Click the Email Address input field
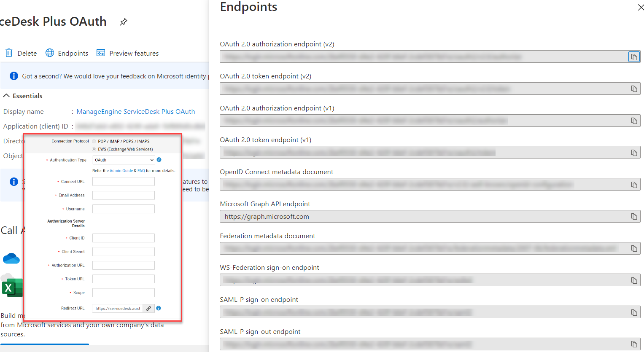The height and width of the screenshot is (352, 644). point(124,195)
